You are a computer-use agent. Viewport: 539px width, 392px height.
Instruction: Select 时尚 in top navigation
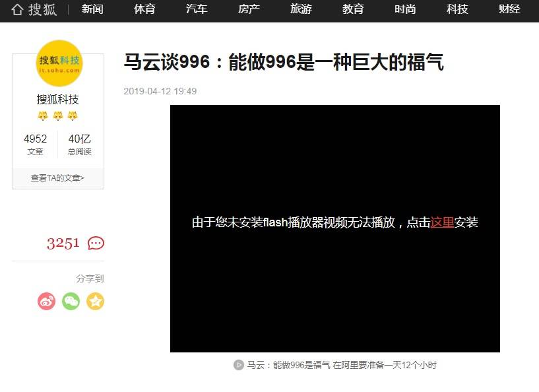click(405, 9)
